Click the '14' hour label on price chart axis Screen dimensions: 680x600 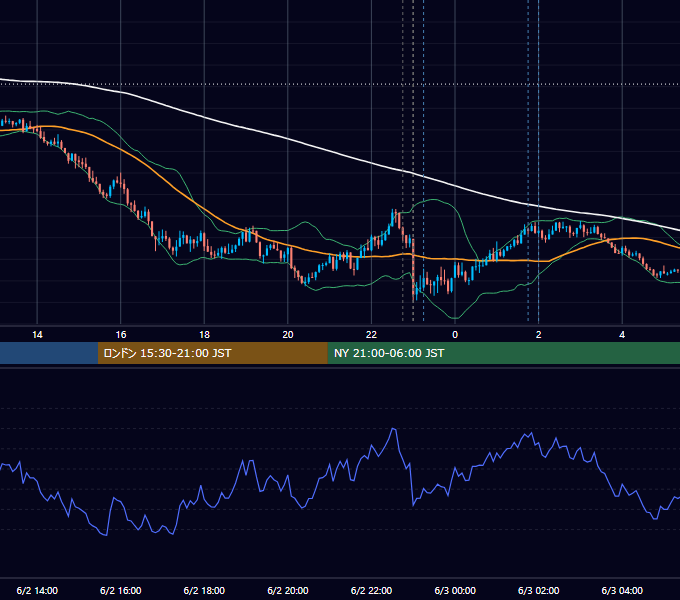tap(37, 335)
